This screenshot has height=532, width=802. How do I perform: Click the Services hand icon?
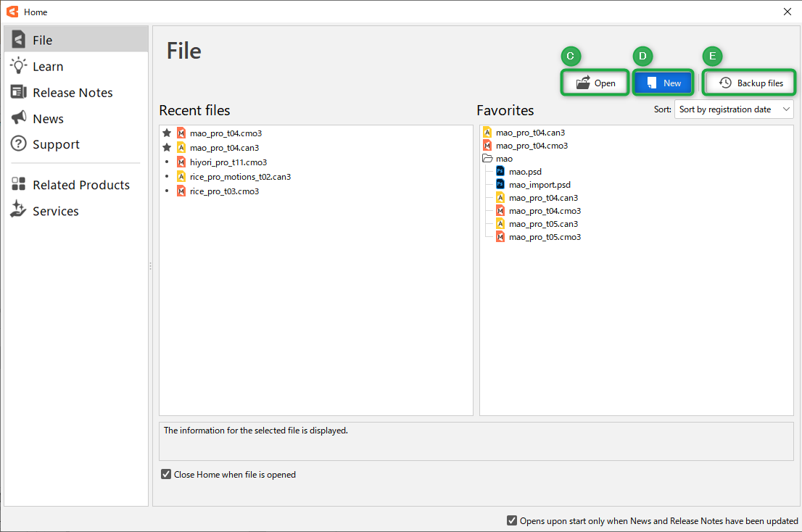coord(19,210)
